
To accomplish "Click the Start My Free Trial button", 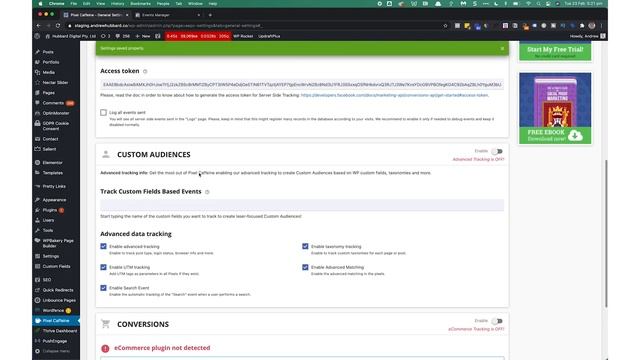I will coord(555,51).
